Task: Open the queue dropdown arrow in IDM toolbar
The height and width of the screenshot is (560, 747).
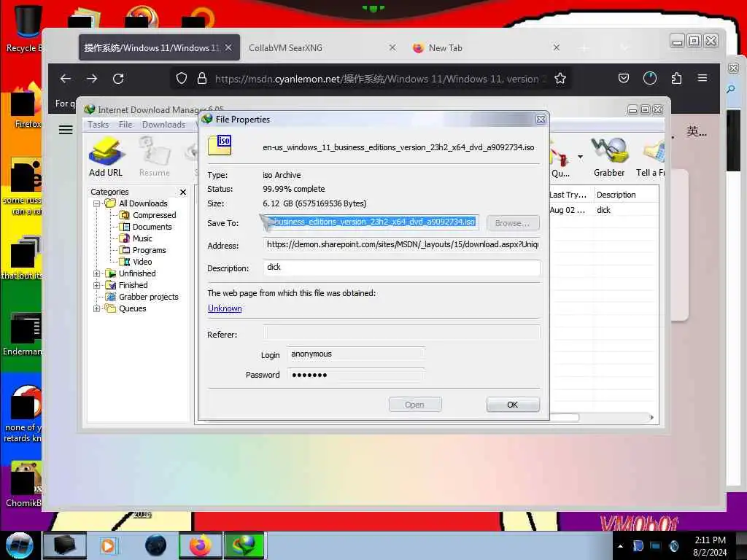Action: 580,157
